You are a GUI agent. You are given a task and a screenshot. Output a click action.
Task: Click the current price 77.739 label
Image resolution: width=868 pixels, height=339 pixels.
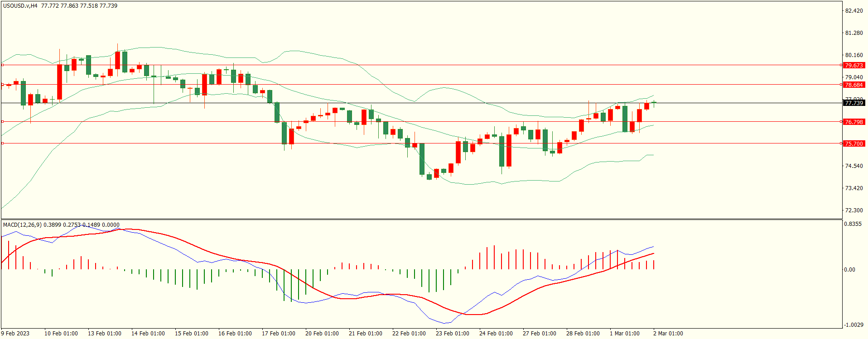pyautogui.click(x=854, y=103)
